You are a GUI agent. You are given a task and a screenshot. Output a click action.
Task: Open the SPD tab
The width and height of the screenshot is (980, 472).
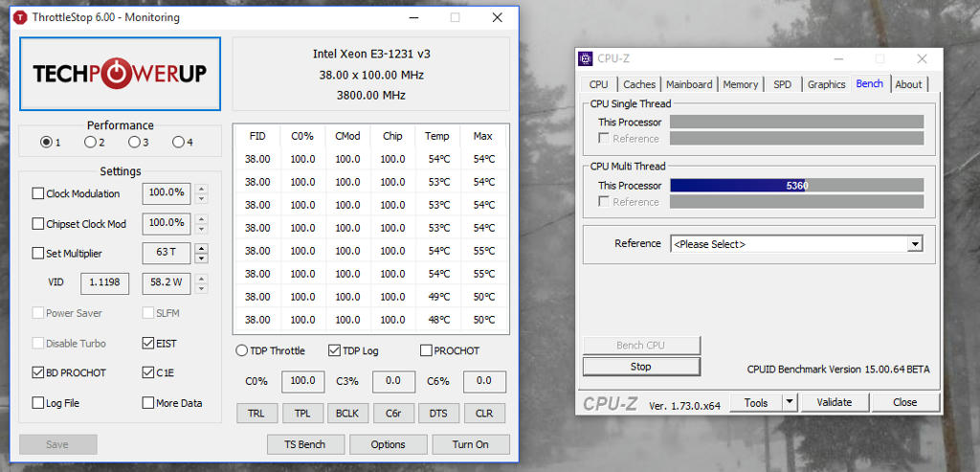782,84
